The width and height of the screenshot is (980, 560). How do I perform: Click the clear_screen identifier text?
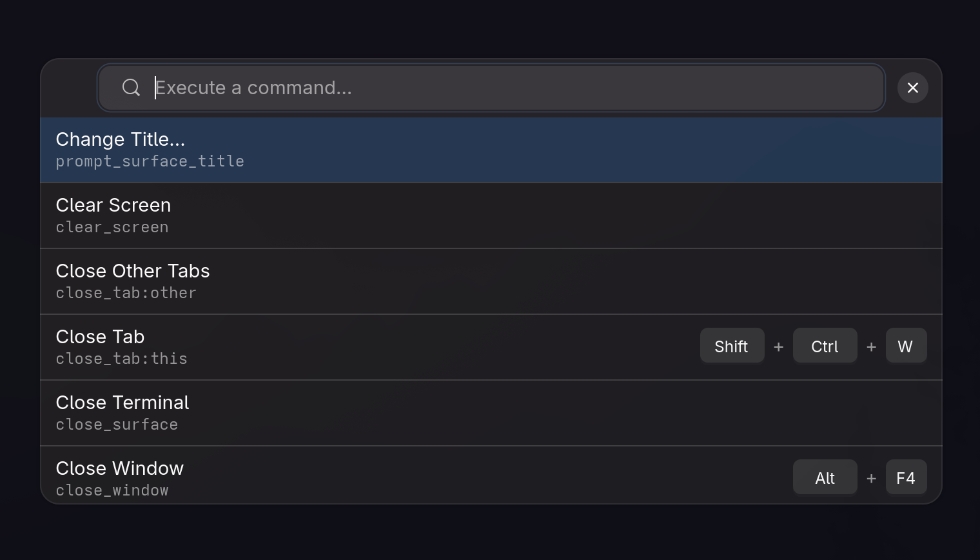(112, 227)
